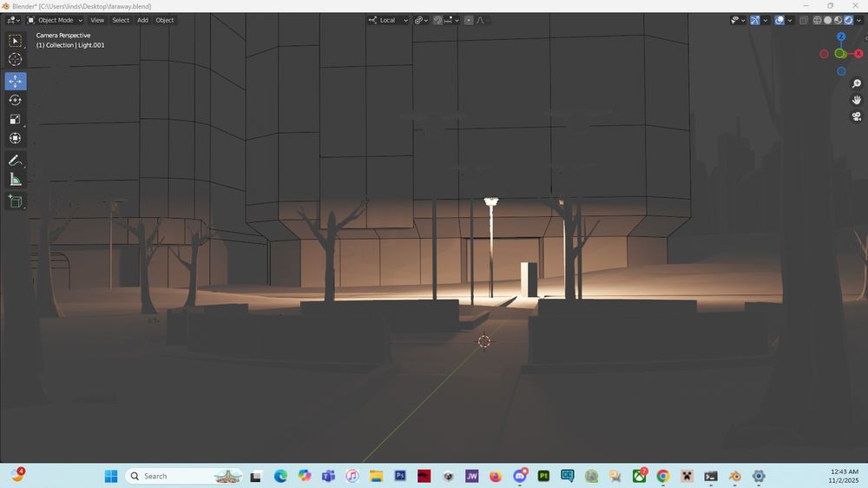868x488 pixels.
Task: Switch to wireframe shading
Action: click(817, 20)
